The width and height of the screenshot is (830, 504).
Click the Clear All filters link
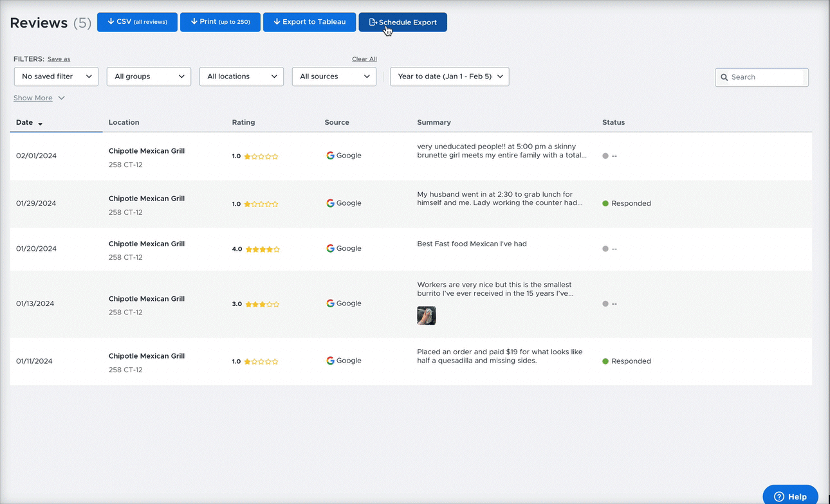pos(364,59)
